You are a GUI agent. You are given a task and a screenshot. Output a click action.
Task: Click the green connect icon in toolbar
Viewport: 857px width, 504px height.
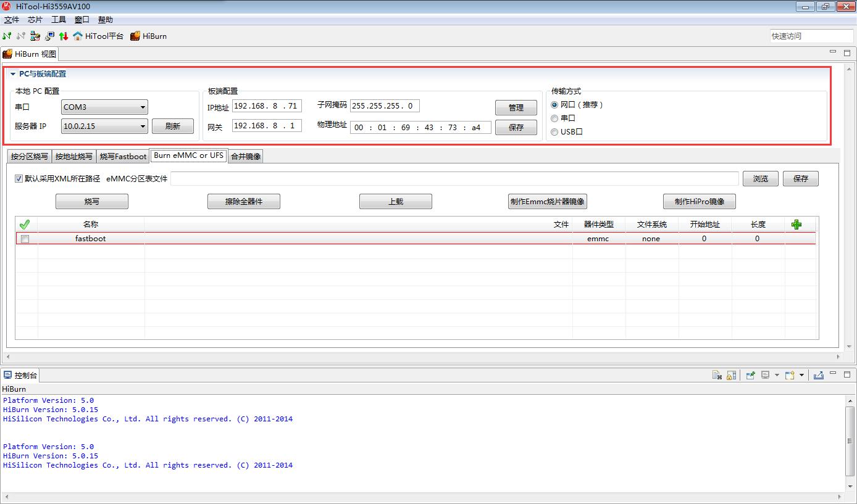point(7,36)
